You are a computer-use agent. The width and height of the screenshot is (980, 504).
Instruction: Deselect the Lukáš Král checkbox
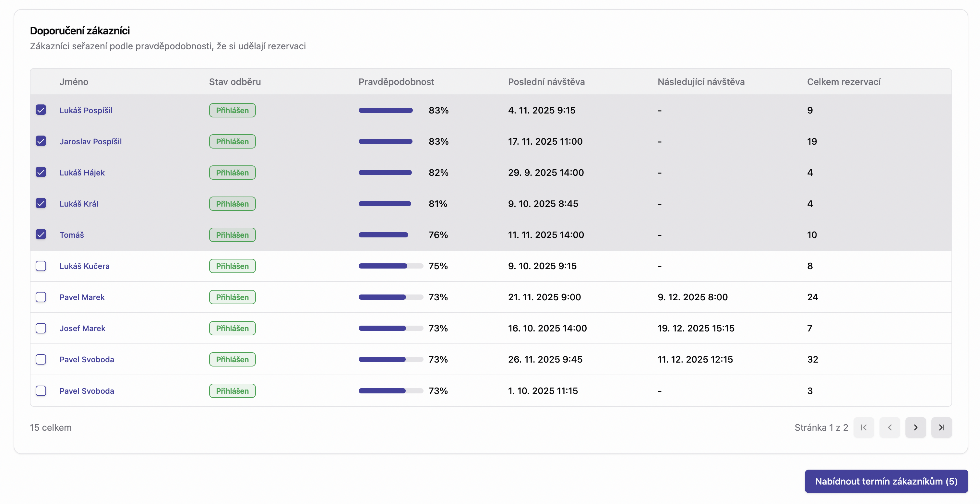tap(41, 203)
